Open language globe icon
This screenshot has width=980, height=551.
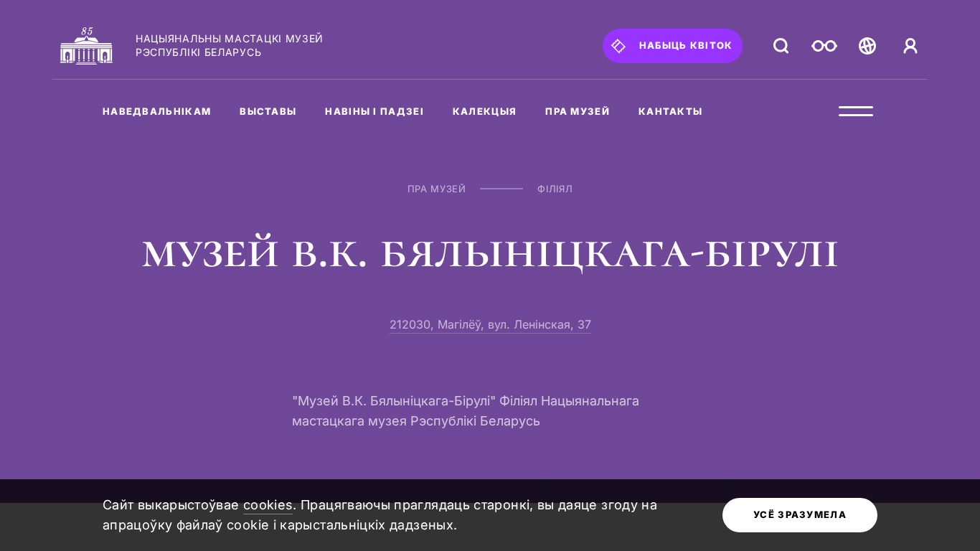pos(867,46)
